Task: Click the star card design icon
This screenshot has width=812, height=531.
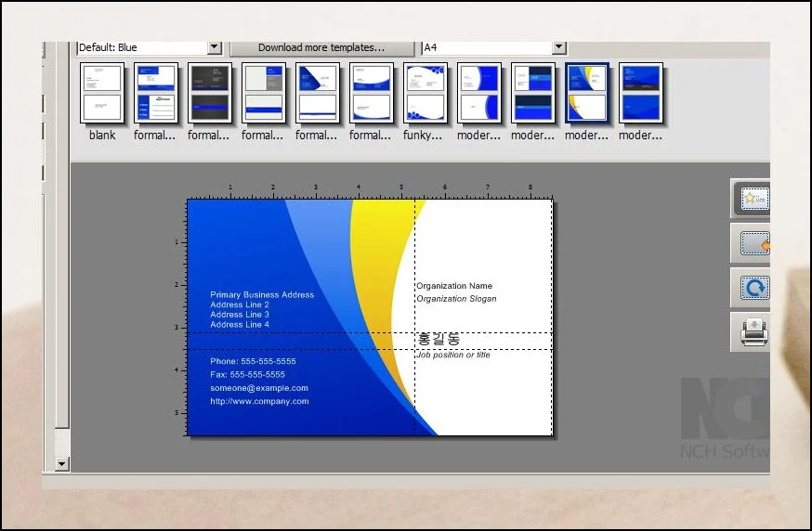Action: [x=753, y=199]
